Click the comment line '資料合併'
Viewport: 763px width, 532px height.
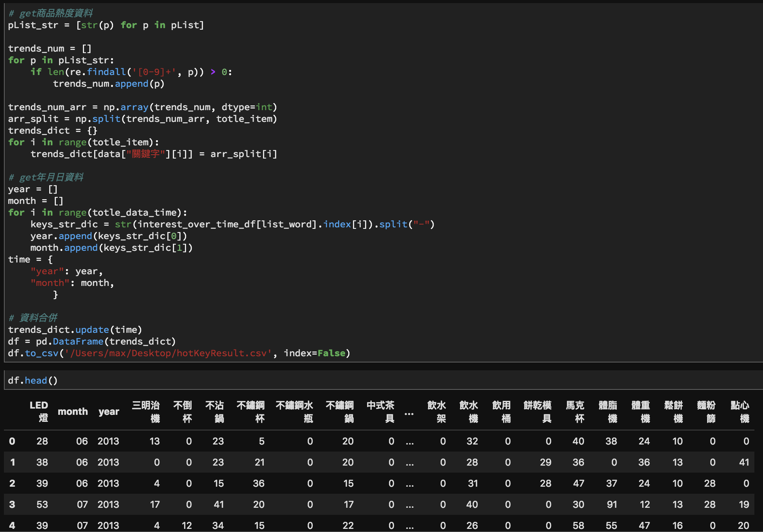[33, 318]
